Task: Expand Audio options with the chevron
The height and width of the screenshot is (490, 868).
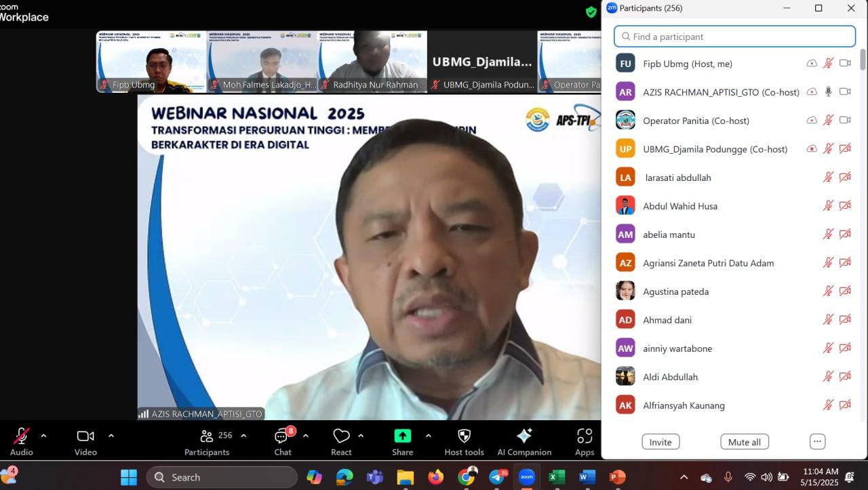Action: pos(45,435)
